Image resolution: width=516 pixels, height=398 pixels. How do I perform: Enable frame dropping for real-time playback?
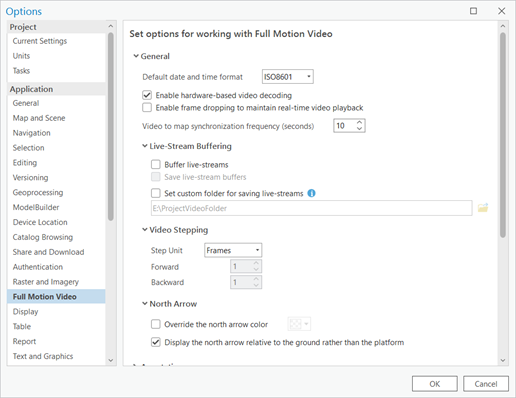(x=147, y=108)
